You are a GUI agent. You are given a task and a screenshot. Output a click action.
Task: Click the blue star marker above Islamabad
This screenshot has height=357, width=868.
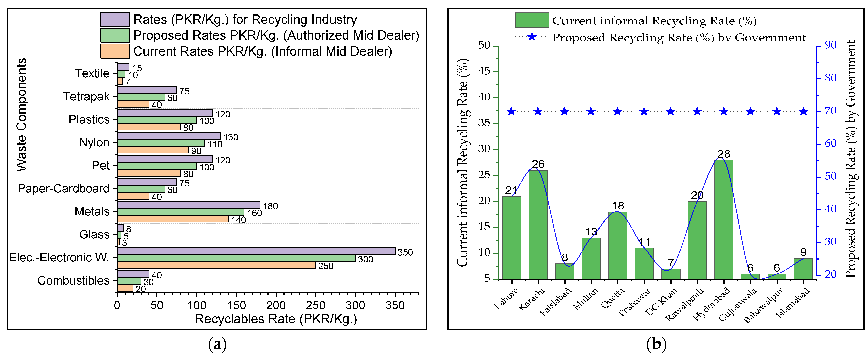tap(803, 112)
